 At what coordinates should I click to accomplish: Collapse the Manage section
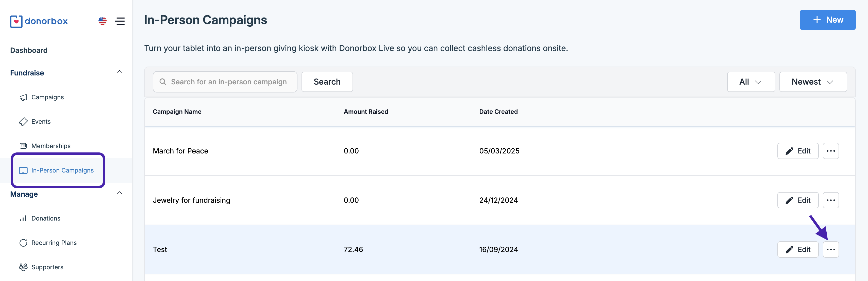pos(119,193)
